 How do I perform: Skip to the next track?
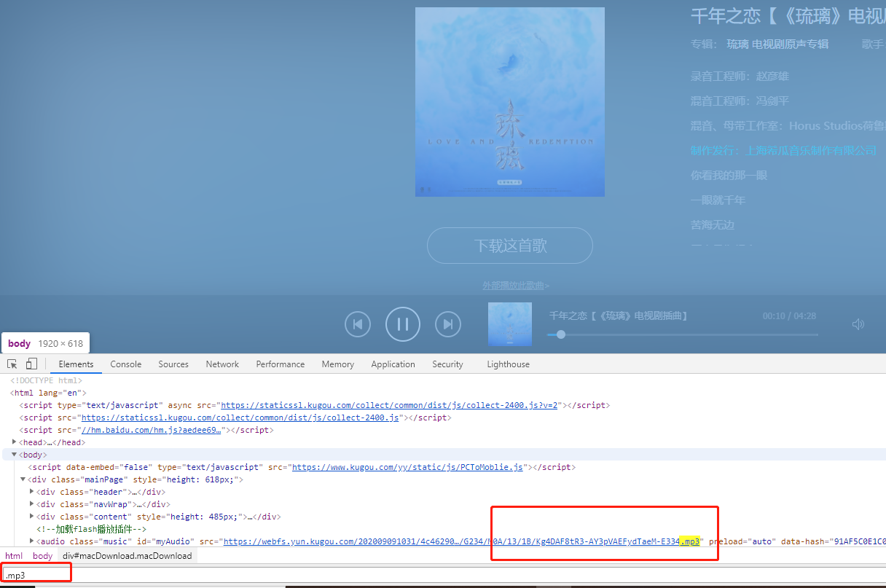[448, 324]
